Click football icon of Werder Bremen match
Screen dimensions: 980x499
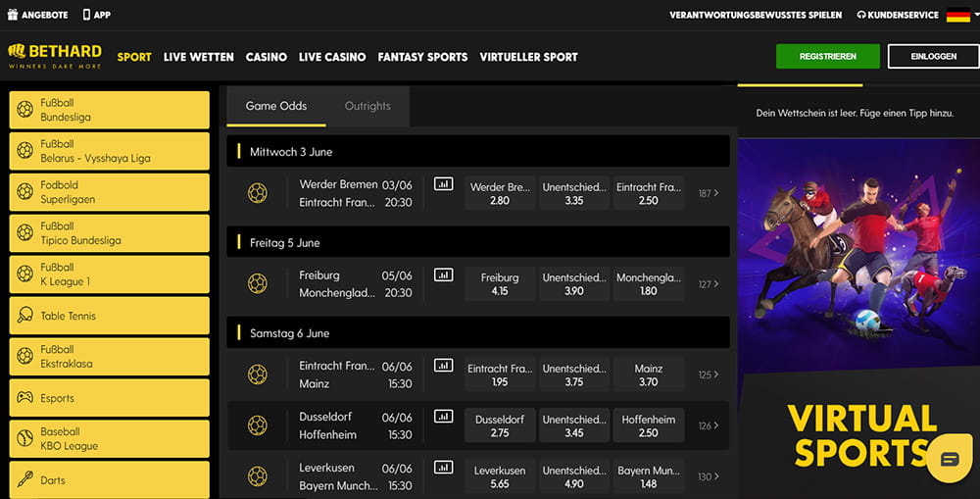tap(257, 193)
